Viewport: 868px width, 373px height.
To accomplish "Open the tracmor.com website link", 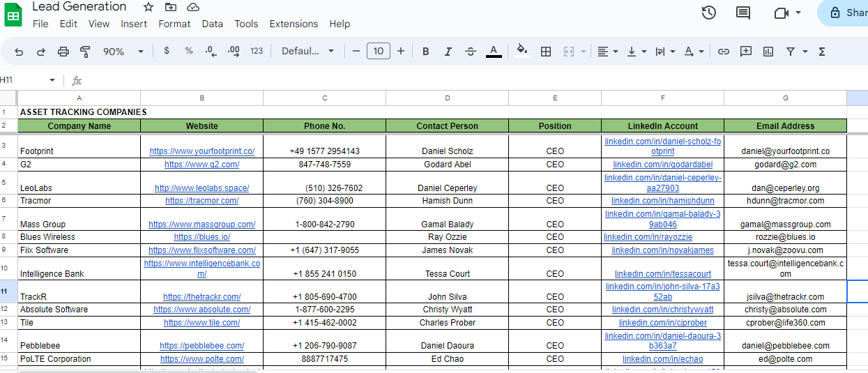I will (202, 201).
